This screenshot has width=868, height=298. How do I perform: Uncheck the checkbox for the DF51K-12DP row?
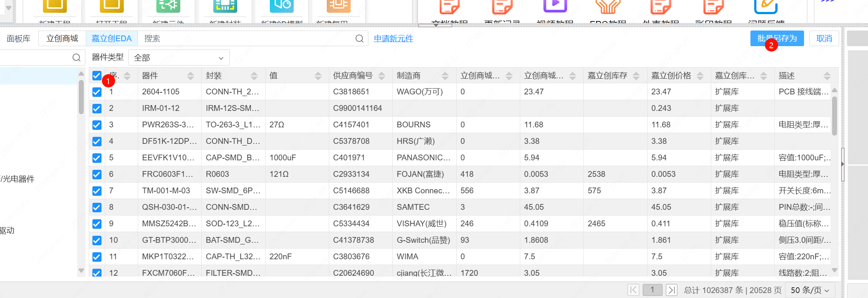(97, 141)
